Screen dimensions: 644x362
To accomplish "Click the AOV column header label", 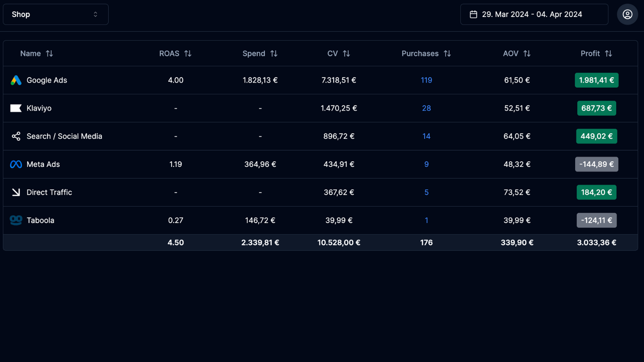I will point(510,53).
